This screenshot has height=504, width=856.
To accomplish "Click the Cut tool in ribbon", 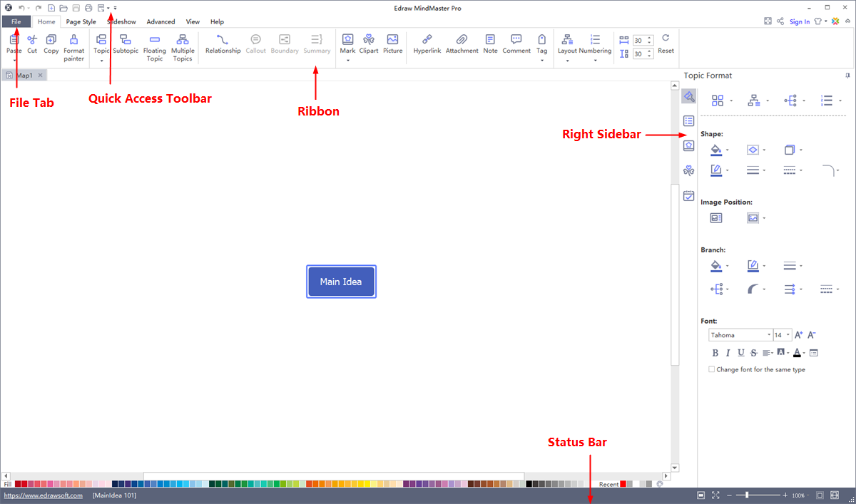I will 32,44.
